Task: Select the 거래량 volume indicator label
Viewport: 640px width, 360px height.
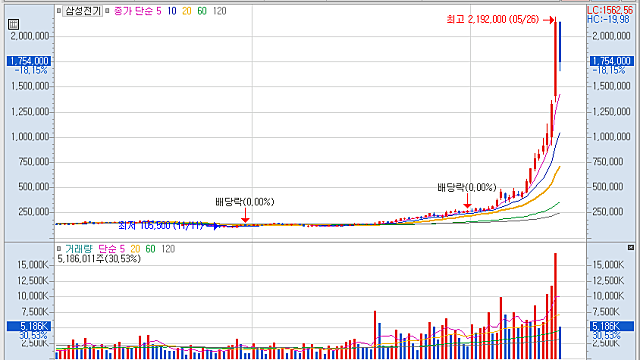Action: coord(79,249)
